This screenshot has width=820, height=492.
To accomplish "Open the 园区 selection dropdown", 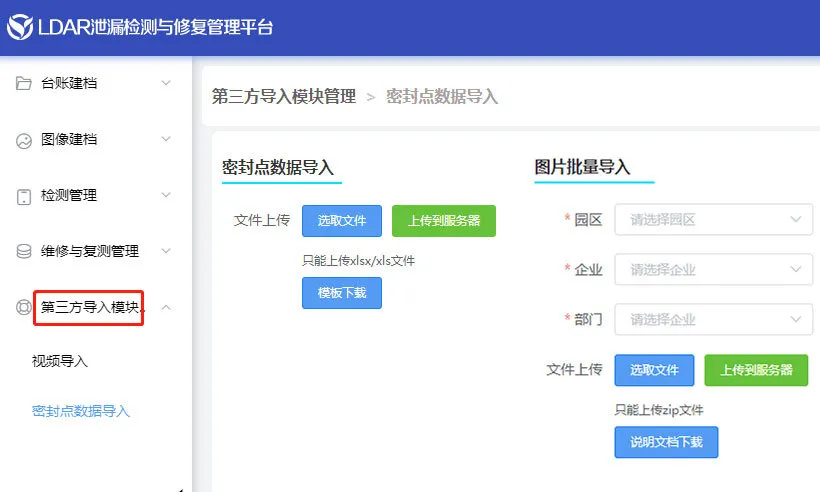I will point(713,220).
